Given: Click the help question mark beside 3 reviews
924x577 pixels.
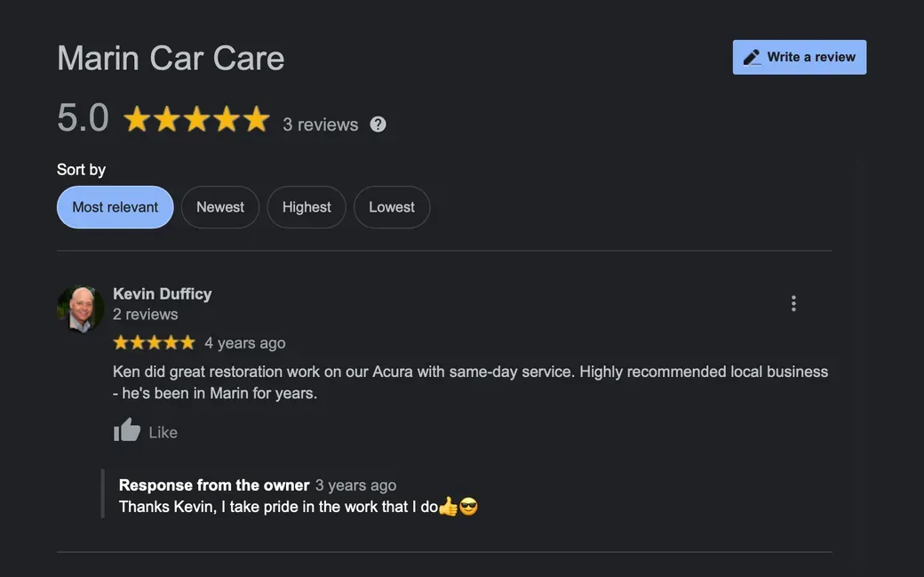Looking at the screenshot, I should click(x=378, y=124).
